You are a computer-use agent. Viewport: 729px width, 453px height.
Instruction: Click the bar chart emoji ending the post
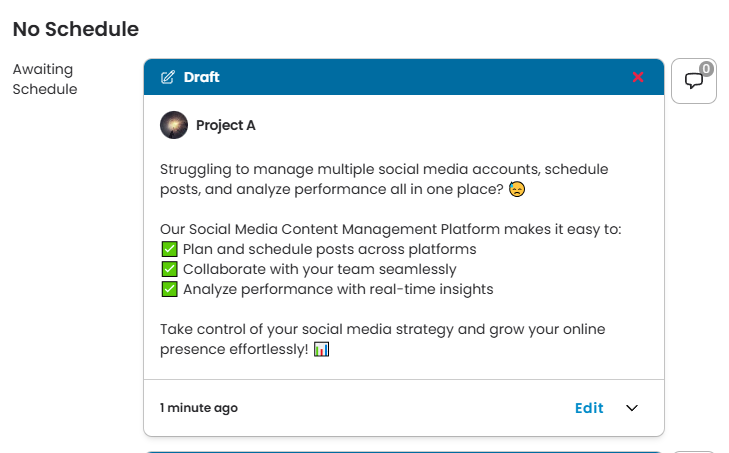321,349
